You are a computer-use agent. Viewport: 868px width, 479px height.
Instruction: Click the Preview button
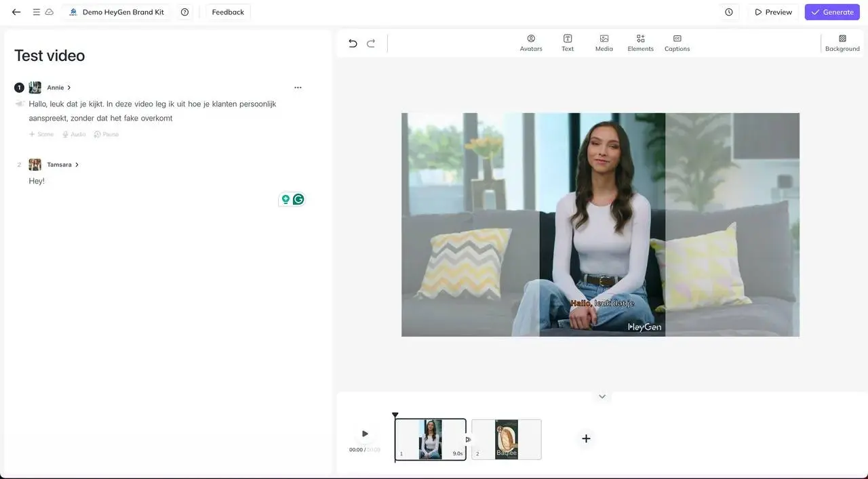773,12
